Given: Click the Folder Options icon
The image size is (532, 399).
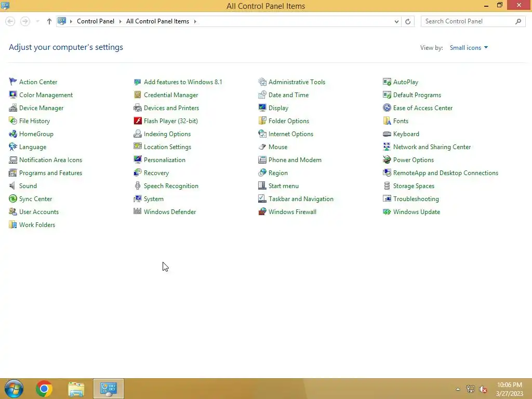Looking at the screenshot, I should pyautogui.click(x=262, y=121).
